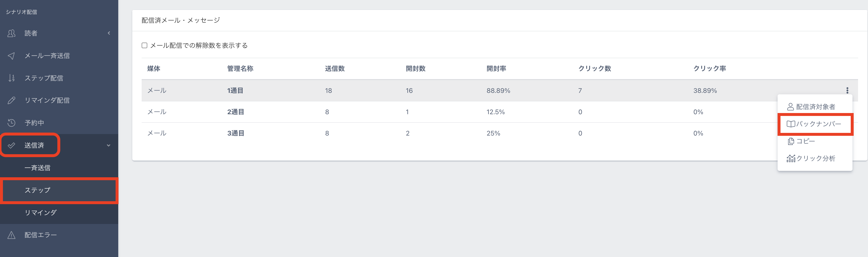Click the reminder delivery pencil icon

pos(11,100)
